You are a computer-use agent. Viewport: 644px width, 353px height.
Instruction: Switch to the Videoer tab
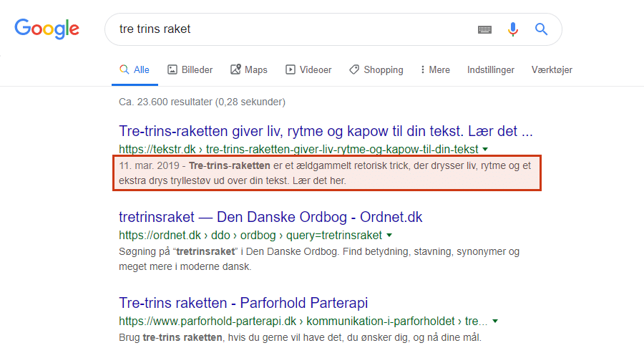point(308,70)
